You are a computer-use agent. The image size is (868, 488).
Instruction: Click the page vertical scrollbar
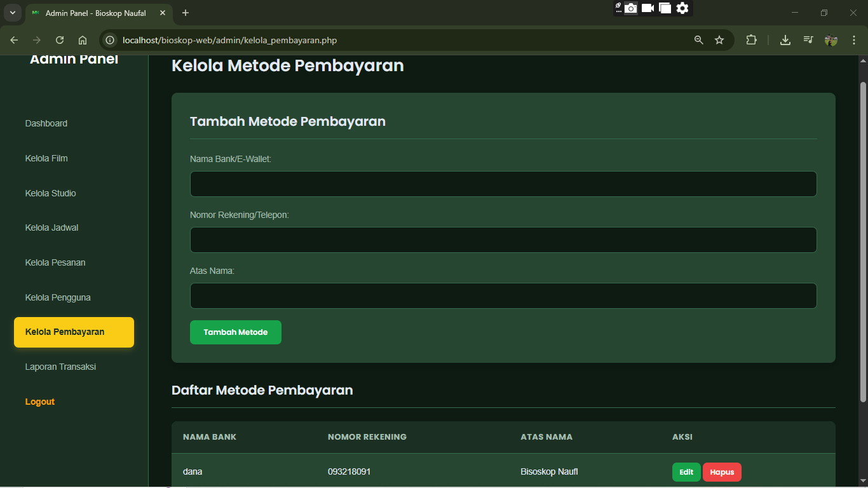pyautogui.click(x=862, y=241)
